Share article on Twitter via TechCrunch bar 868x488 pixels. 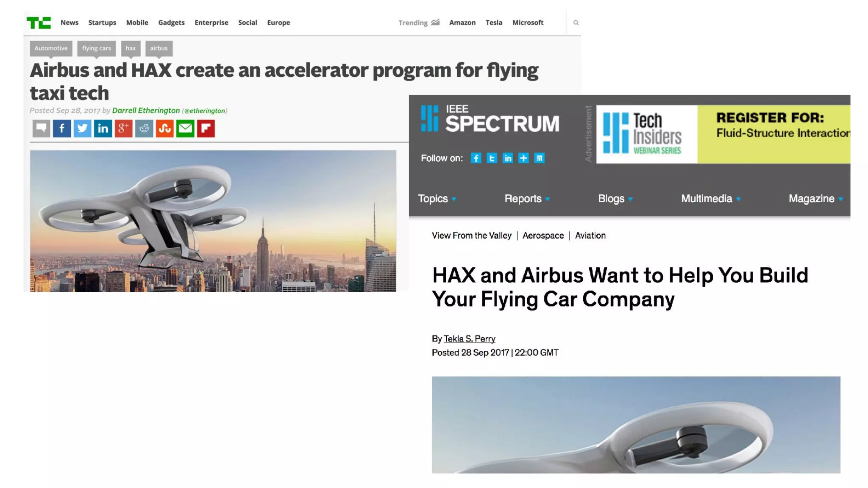pos(82,128)
